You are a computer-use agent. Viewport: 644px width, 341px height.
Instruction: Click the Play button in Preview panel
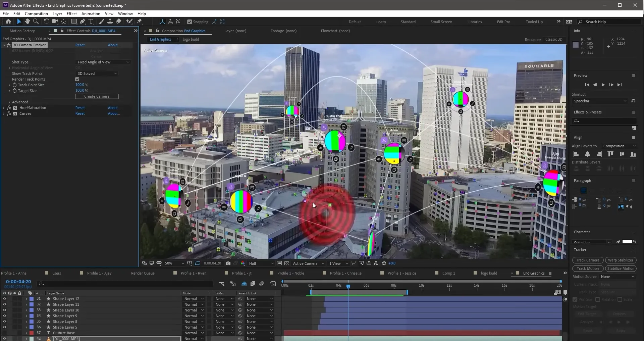point(603,85)
